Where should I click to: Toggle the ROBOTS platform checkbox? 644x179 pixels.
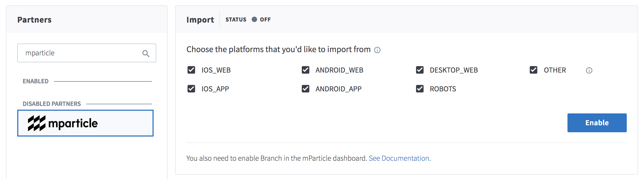pyautogui.click(x=420, y=89)
